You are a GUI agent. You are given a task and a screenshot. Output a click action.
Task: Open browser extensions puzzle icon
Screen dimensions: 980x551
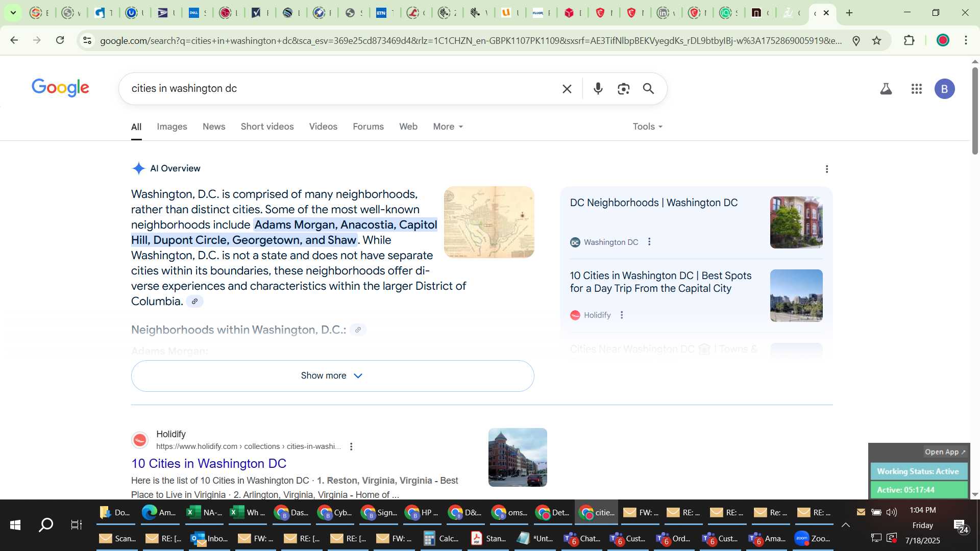(909, 40)
